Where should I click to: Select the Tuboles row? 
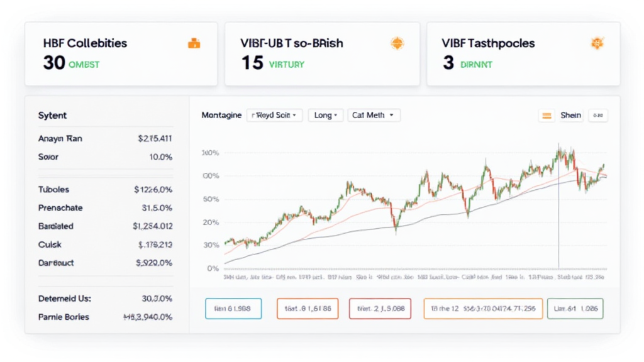[105, 189]
